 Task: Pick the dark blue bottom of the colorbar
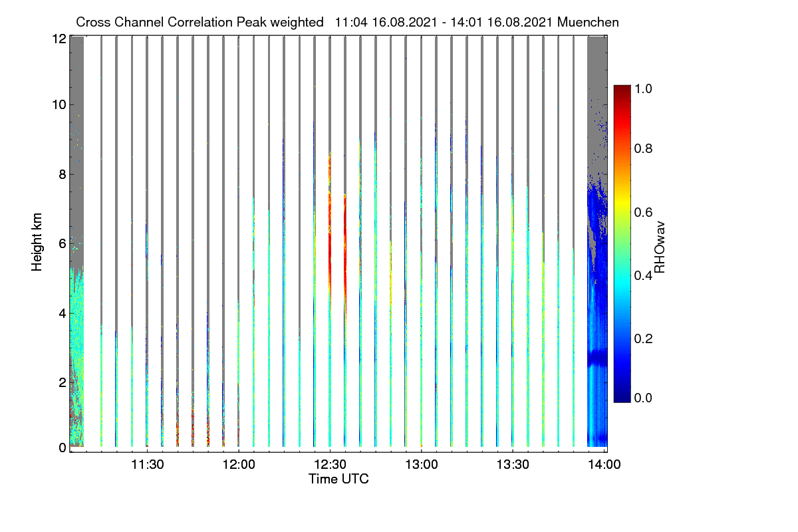(x=622, y=398)
